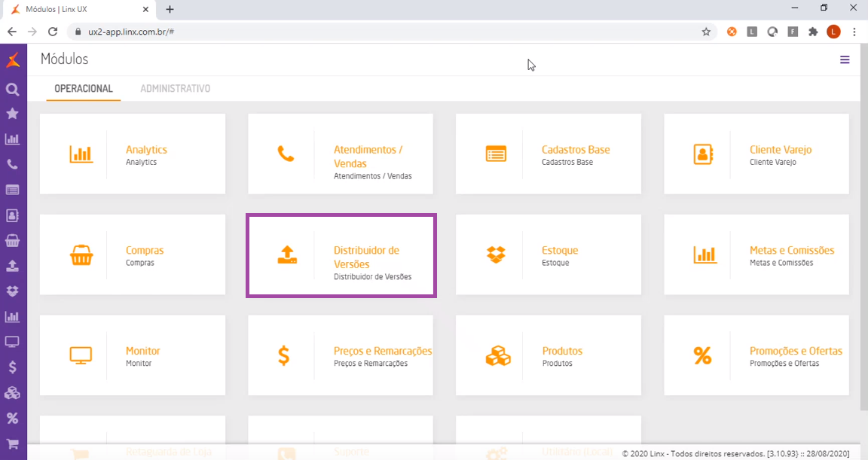The width and height of the screenshot is (868, 460).
Task: Switch to ADMINISTRATIVO tab
Action: click(175, 89)
